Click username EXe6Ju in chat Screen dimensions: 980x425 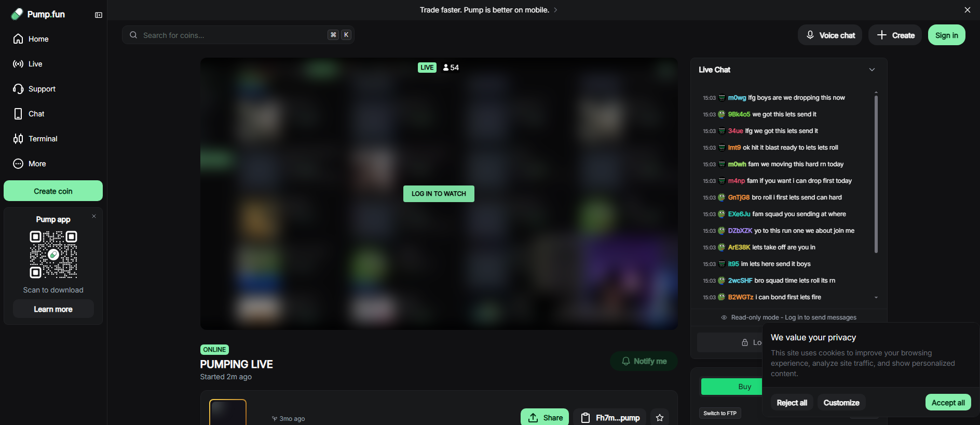739,214
